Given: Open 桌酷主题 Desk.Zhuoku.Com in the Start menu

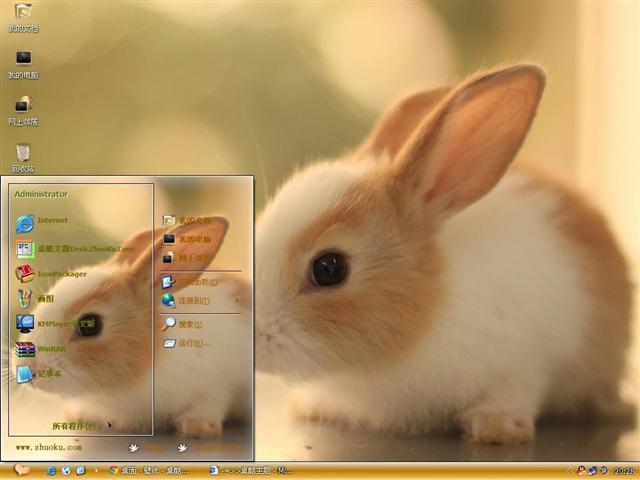Looking at the screenshot, I should (x=75, y=249).
